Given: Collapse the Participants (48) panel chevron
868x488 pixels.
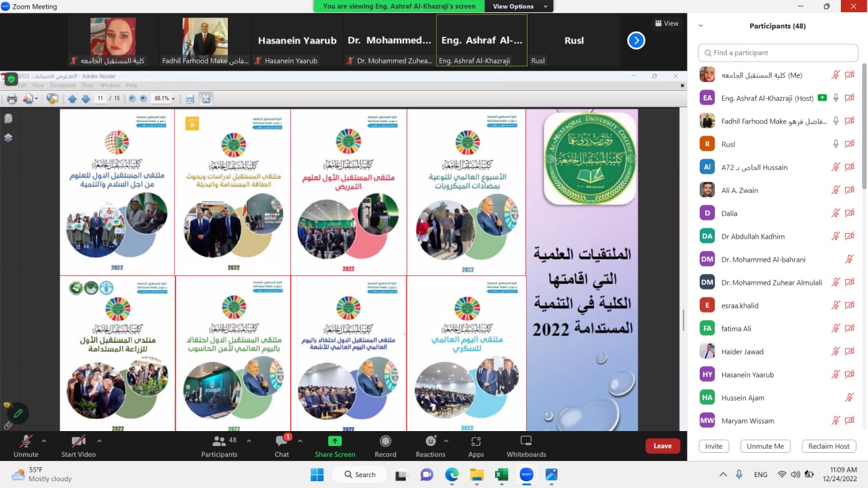Looking at the screenshot, I should point(701,26).
